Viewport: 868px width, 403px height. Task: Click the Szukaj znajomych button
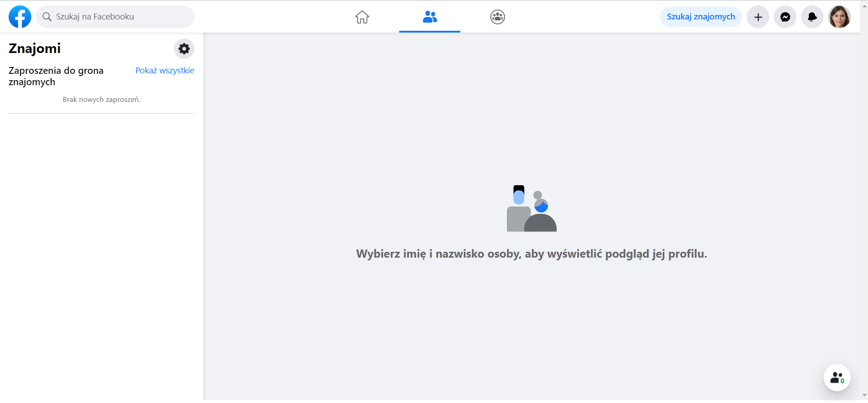point(701,17)
